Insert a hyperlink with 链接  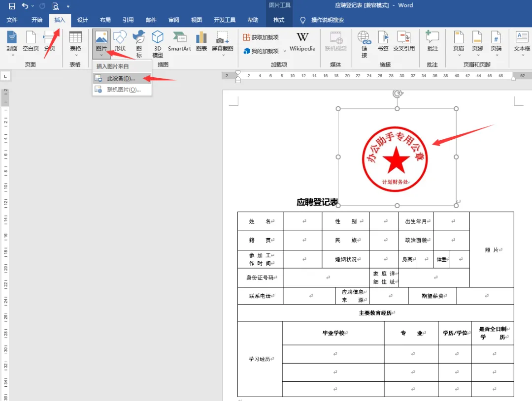coord(364,44)
